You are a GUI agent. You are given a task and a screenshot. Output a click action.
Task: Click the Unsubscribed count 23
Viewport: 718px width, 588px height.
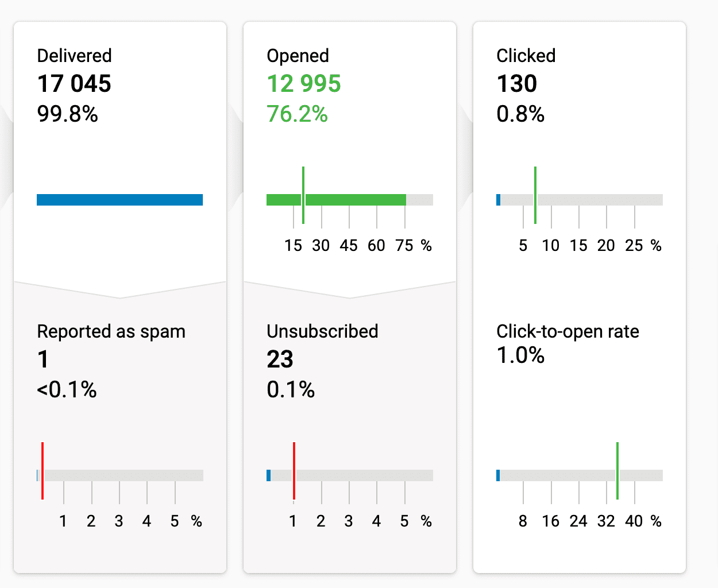click(280, 359)
